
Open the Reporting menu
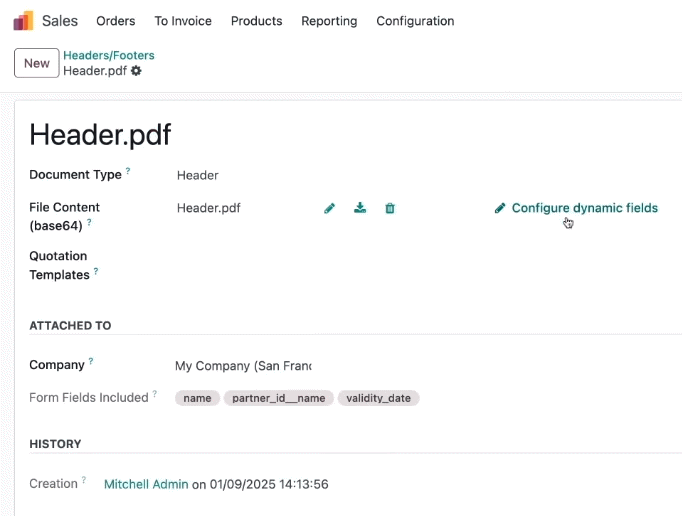(329, 21)
